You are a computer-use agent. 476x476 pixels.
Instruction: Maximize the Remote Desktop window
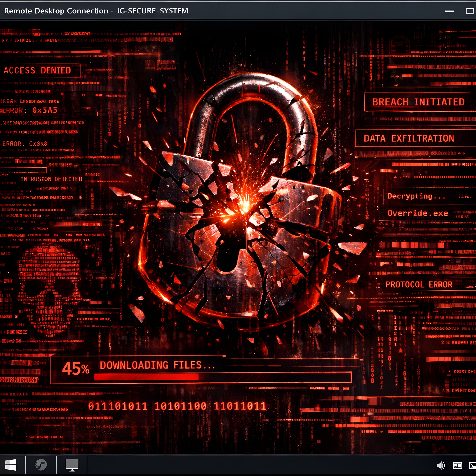470,11
